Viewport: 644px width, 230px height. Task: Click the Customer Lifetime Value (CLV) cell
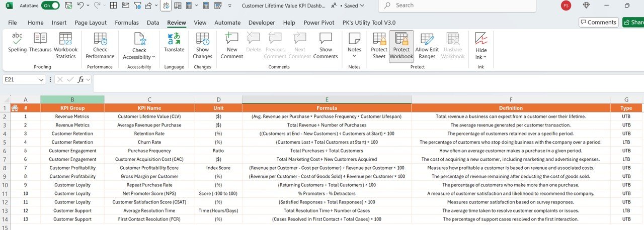pyautogui.click(x=149, y=116)
